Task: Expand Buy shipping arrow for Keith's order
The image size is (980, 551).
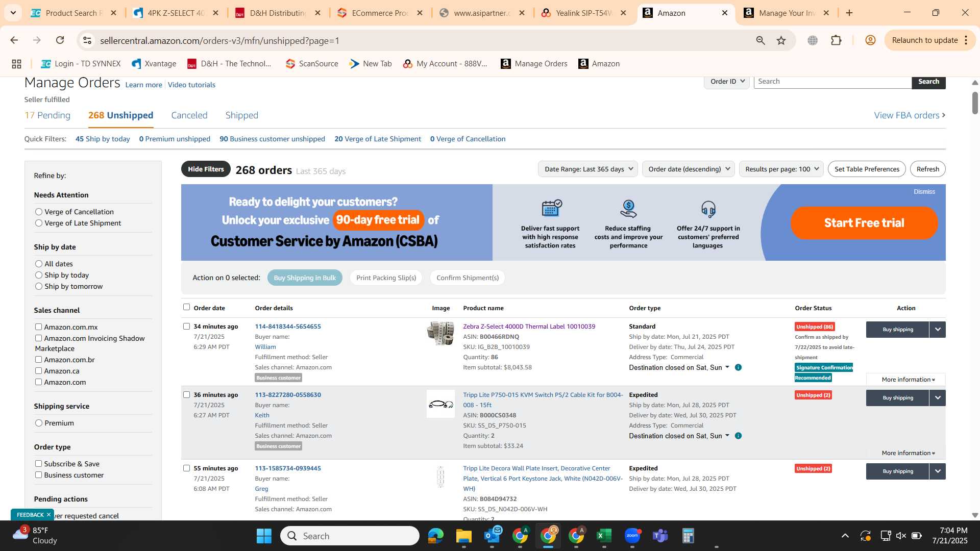Action: tap(938, 398)
